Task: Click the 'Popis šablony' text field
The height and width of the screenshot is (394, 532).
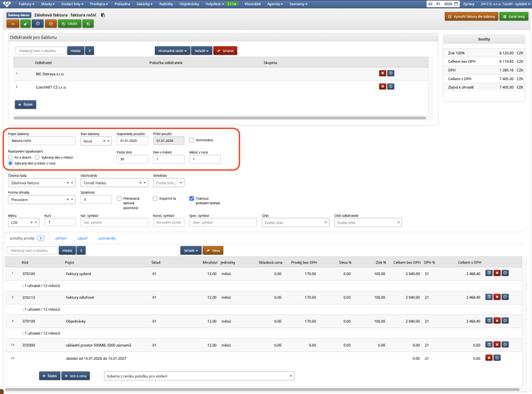Action: point(42,141)
